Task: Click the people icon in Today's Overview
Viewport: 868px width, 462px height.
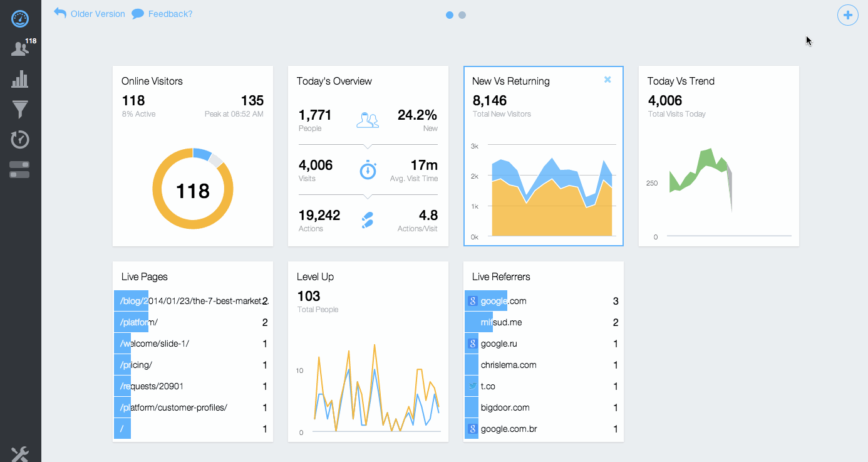Action: (368, 119)
